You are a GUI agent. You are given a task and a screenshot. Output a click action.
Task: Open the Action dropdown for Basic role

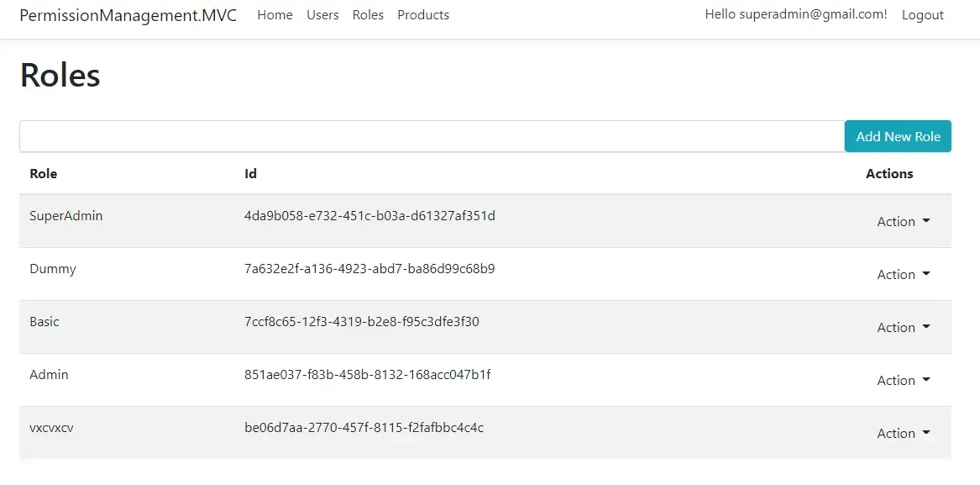click(902, 327)
